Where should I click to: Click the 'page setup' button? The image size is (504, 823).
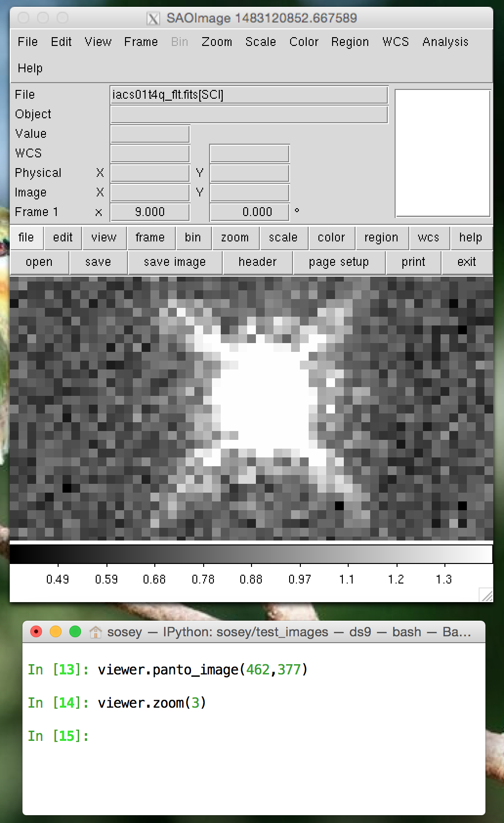coord(338,262)
